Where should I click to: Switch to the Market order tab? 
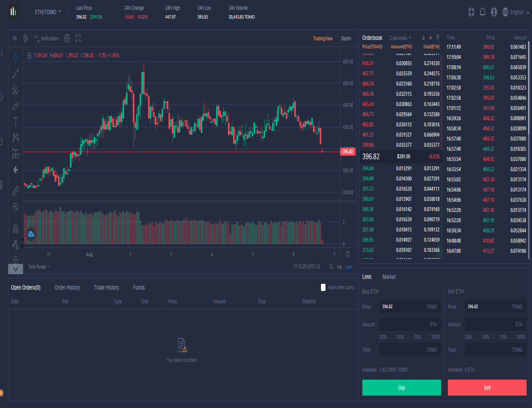click(x=389, y=277)
